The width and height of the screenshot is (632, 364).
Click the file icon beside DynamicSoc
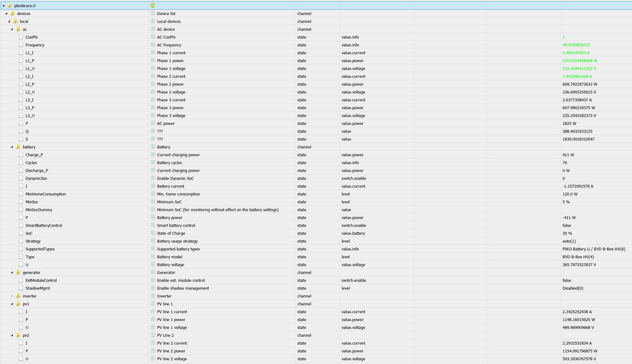pyautogui.click(x=21, y=178)
